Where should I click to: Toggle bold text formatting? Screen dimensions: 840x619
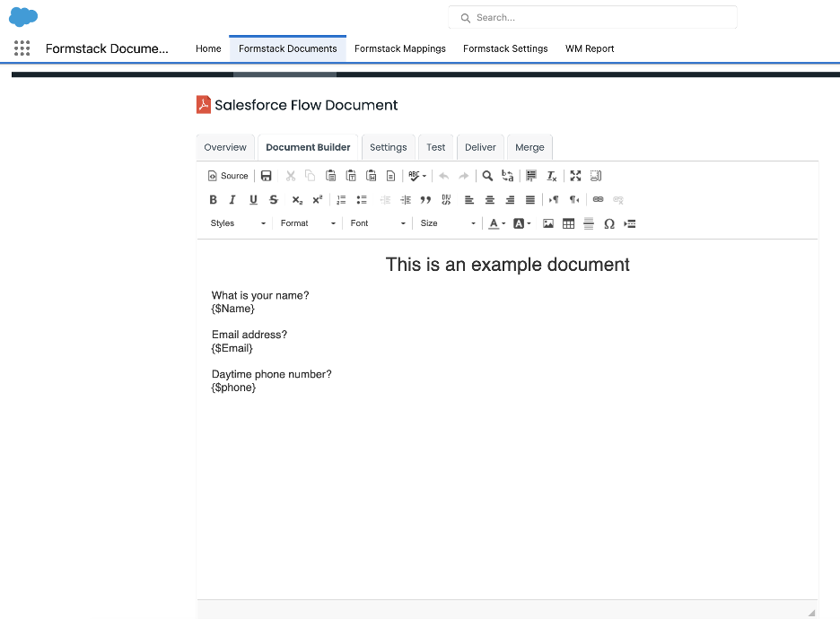pos(213,199)
